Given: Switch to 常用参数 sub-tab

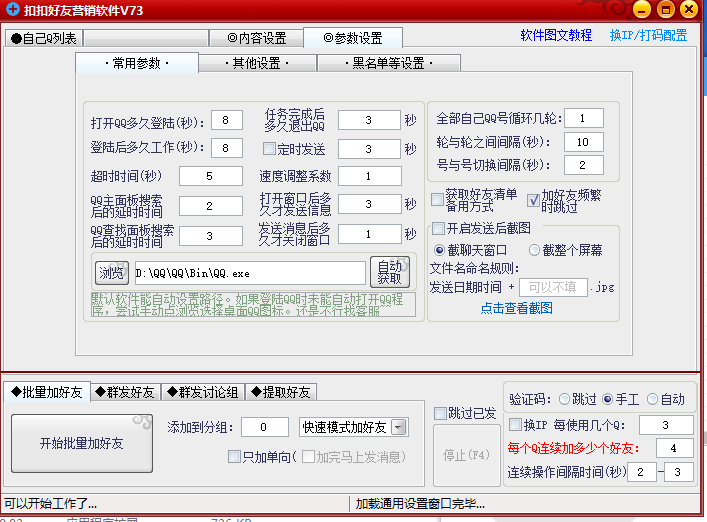Looking at the screenshot, I should (137, 63).
